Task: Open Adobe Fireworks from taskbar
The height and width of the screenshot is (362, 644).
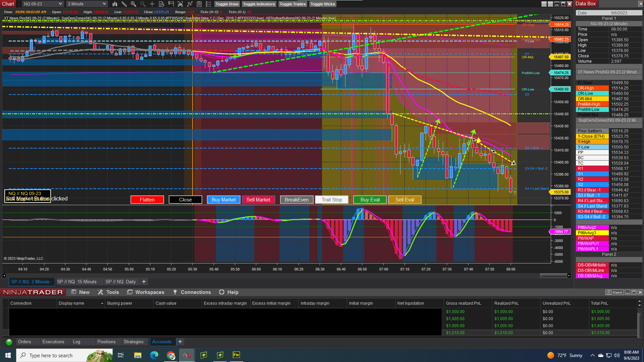Action: coord(236,355)
